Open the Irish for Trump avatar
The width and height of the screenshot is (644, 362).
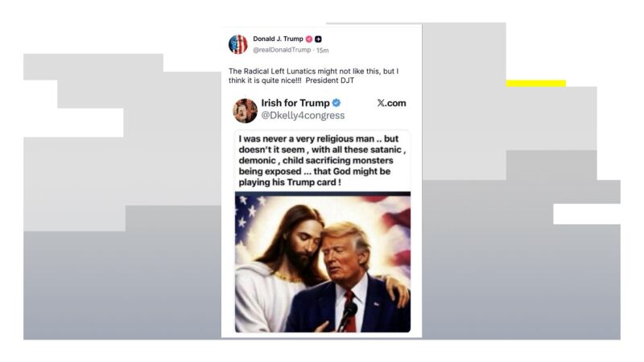(x=245, y=110)
